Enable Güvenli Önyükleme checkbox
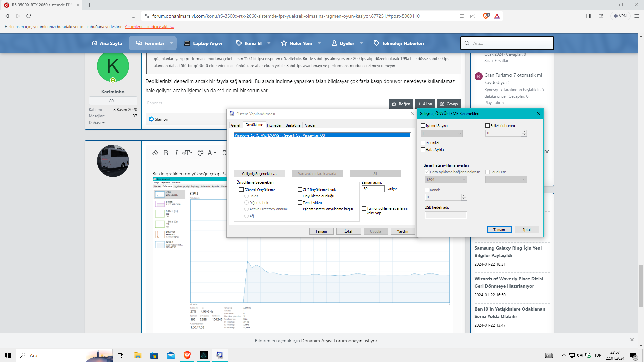Viewport: 644px width, 362px height. [241, 190]
